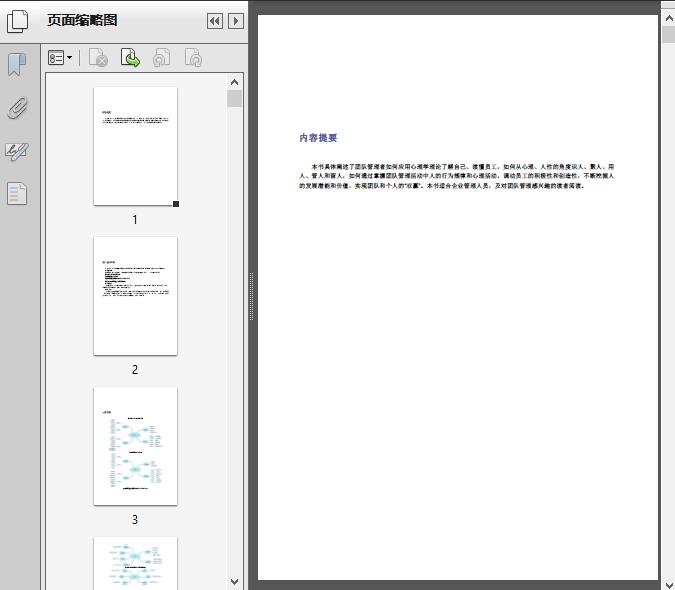
Task: Click the thumbnail panel scroll down arrow
Action: point(235,582)
